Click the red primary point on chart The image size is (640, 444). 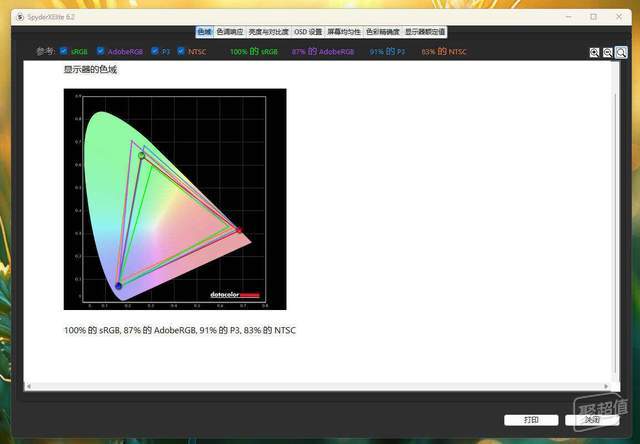pos(240,230)
